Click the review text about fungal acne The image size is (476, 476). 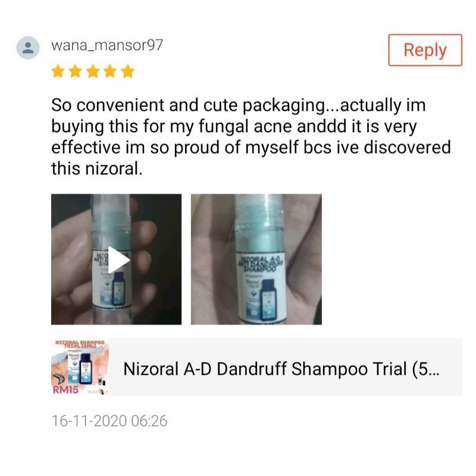tap(250, 137)
